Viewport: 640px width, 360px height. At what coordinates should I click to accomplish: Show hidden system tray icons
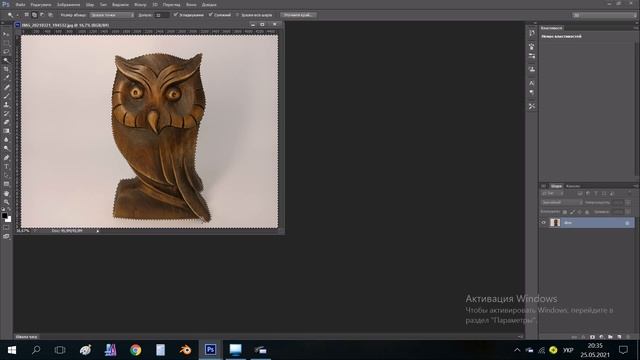click(x=517, y=350)
